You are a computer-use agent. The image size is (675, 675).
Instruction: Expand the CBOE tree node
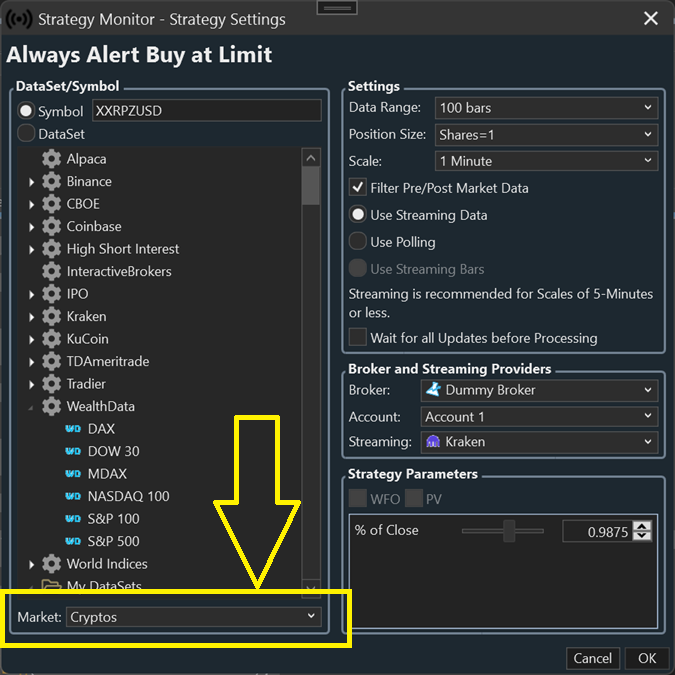(31, 204)
